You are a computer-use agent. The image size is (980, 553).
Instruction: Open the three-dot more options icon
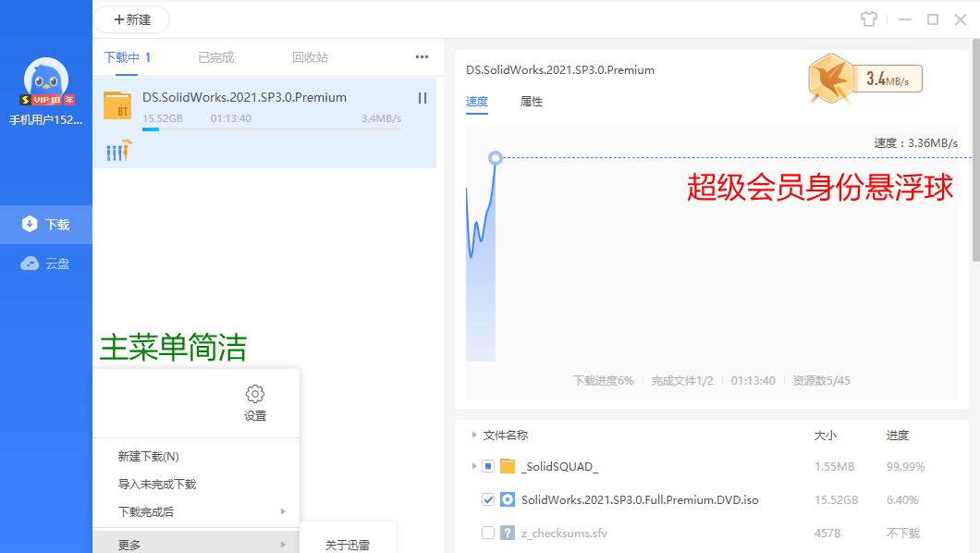click(x=423, y=57)
